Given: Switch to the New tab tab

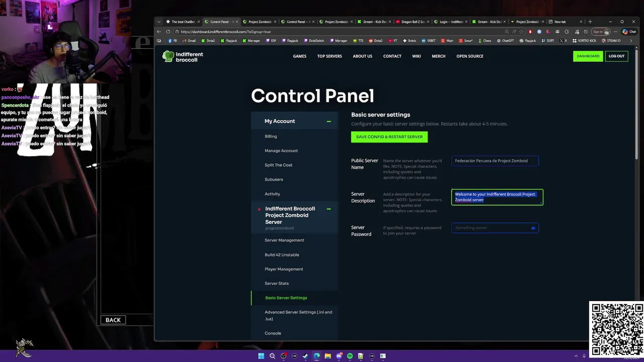Looking at the screenshot, I should pyautogui.click(x=566, y=22).
